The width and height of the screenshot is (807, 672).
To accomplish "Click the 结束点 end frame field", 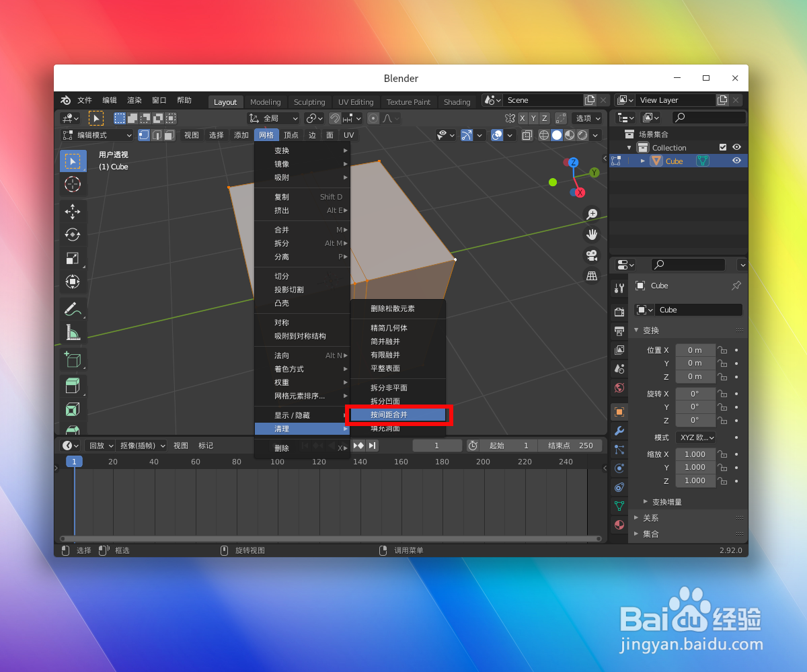I will [571, 446].
